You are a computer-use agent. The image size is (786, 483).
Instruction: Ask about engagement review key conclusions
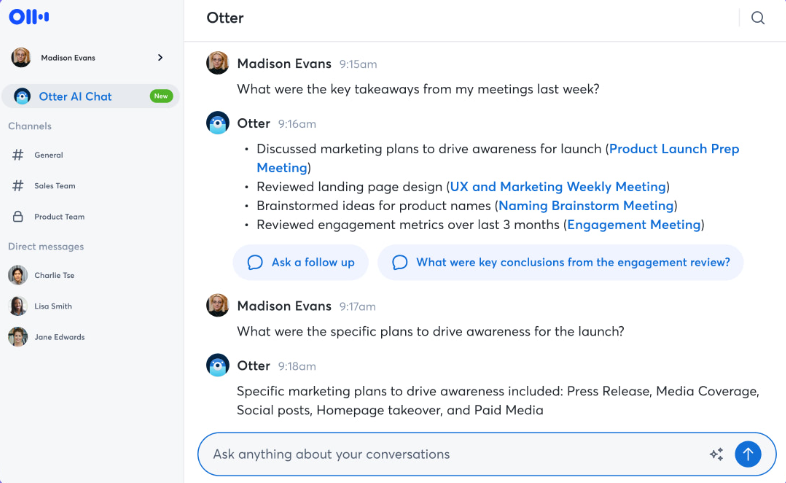pyautogui.click(x=560, y=262)
